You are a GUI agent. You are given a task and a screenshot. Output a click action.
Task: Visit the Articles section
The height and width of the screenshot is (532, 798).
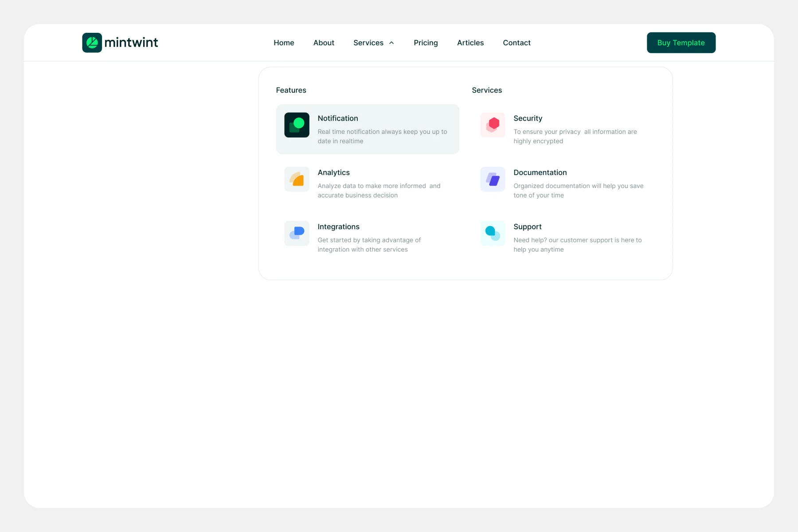(x=470, y=43)
